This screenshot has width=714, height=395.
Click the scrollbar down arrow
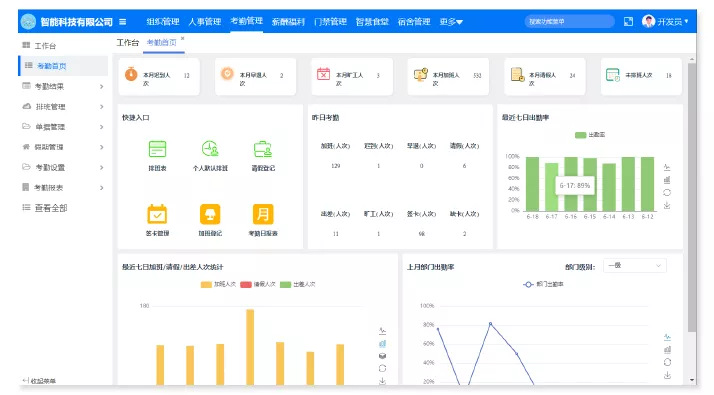click(692, 380)
